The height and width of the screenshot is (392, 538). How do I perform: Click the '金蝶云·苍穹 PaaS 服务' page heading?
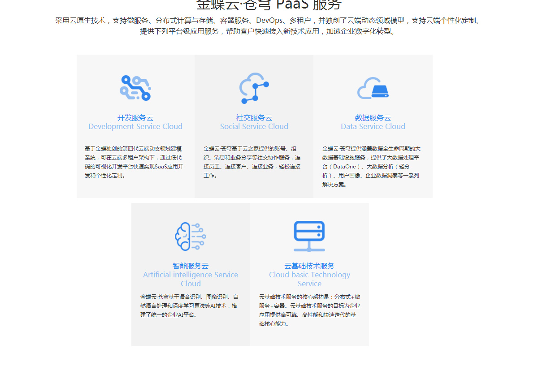[x=269, y=4]
